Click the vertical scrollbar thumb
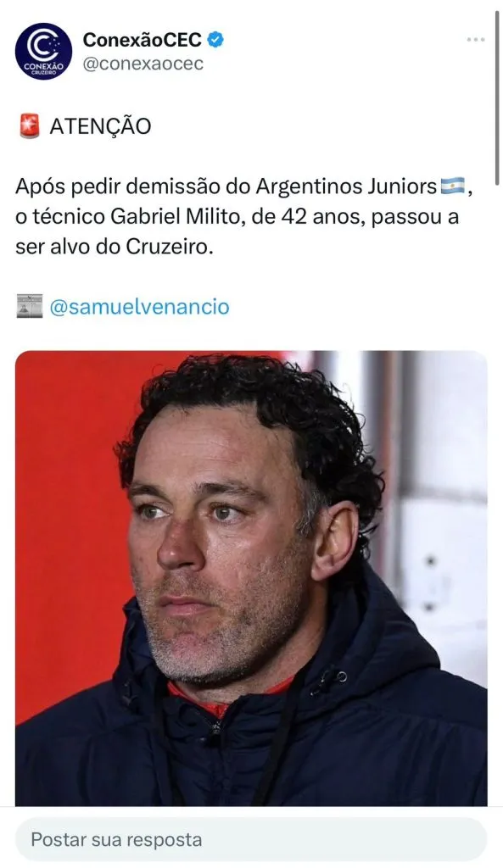The image size is (503, 868). pos(497,97)
